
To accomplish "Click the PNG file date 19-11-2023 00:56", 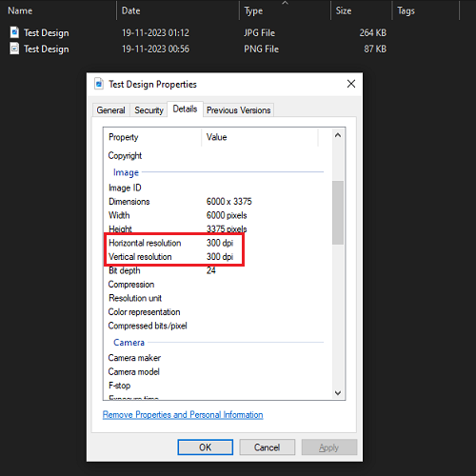I will coord(155,49).
